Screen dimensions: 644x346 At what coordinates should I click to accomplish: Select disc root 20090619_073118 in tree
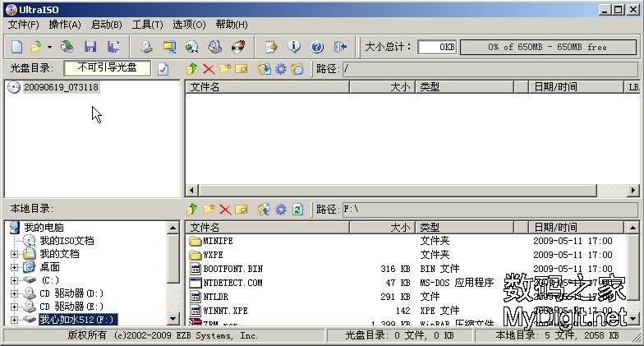pos(61,87)
